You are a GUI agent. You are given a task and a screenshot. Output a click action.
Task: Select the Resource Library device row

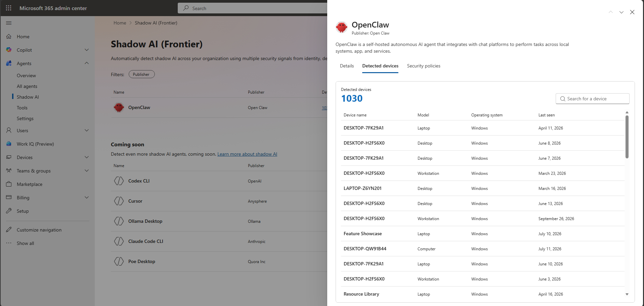click(483, 294)
